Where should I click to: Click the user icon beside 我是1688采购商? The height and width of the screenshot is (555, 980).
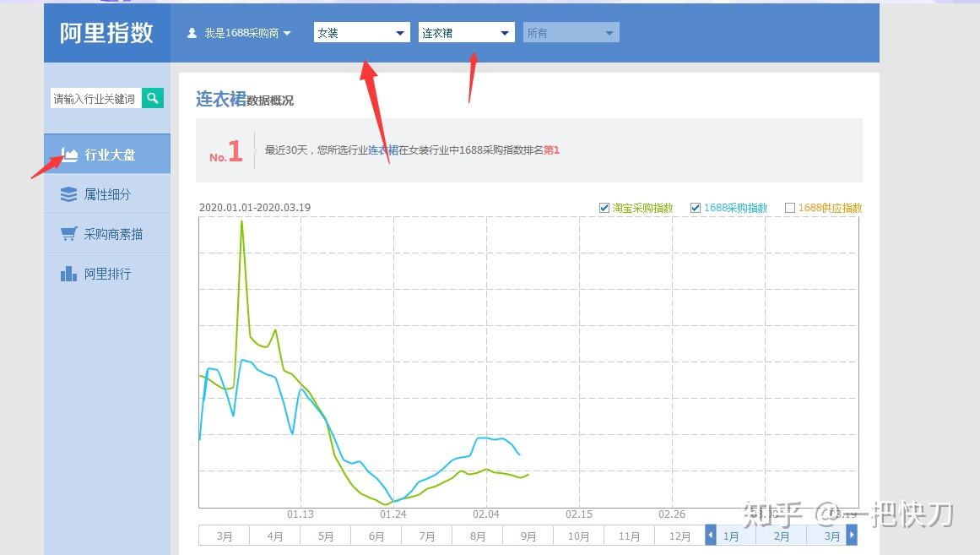[x=192, y=33]
